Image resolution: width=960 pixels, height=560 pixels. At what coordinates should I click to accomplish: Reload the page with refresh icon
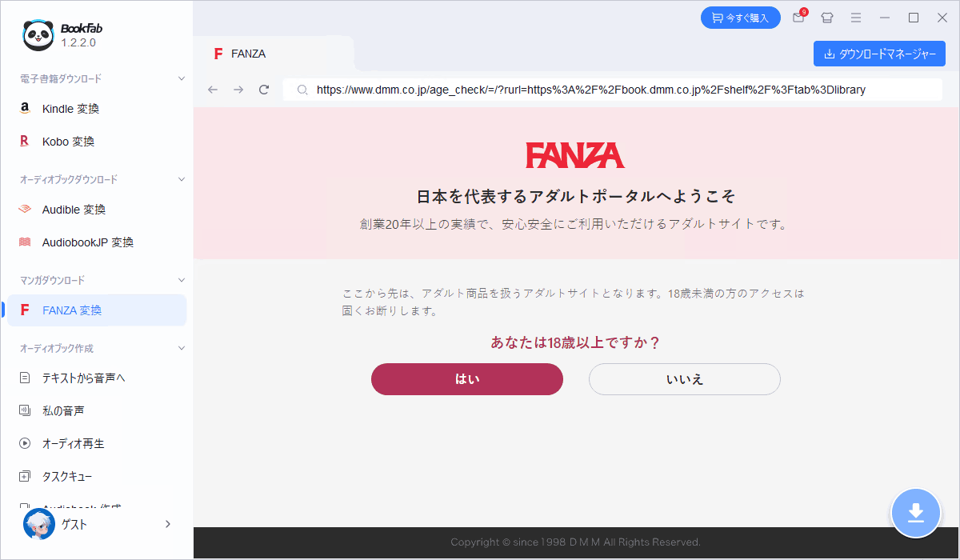(x=264, y=90)
